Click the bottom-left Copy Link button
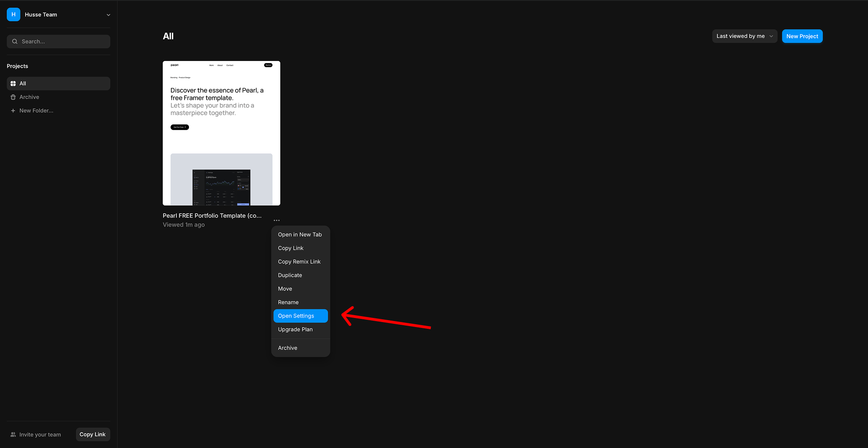 93,434
